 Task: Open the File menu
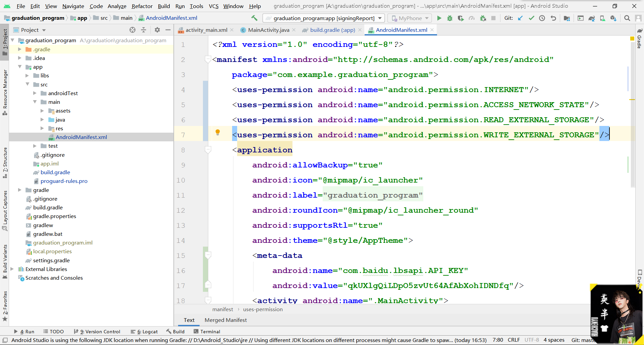21,6
